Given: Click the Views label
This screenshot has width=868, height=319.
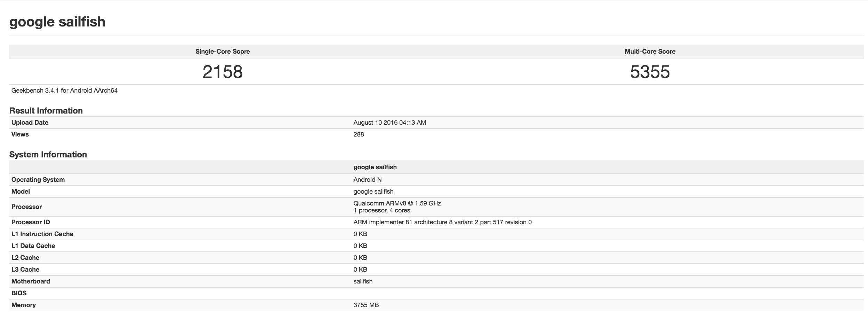Looking at the screenshot, I should pos(20,134).
